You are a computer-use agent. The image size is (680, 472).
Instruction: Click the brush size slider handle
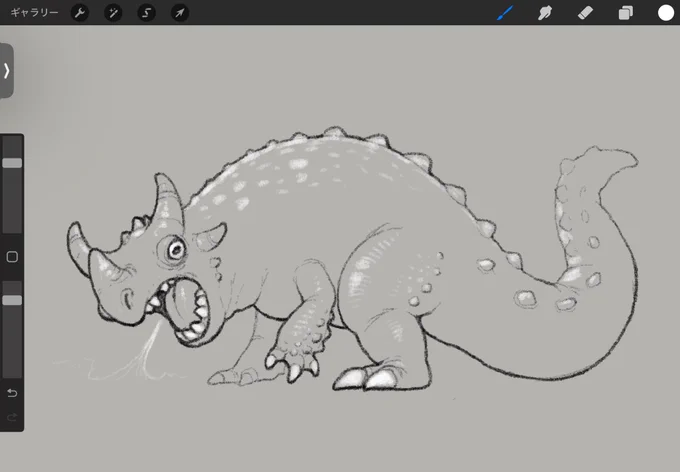point(12,163)
